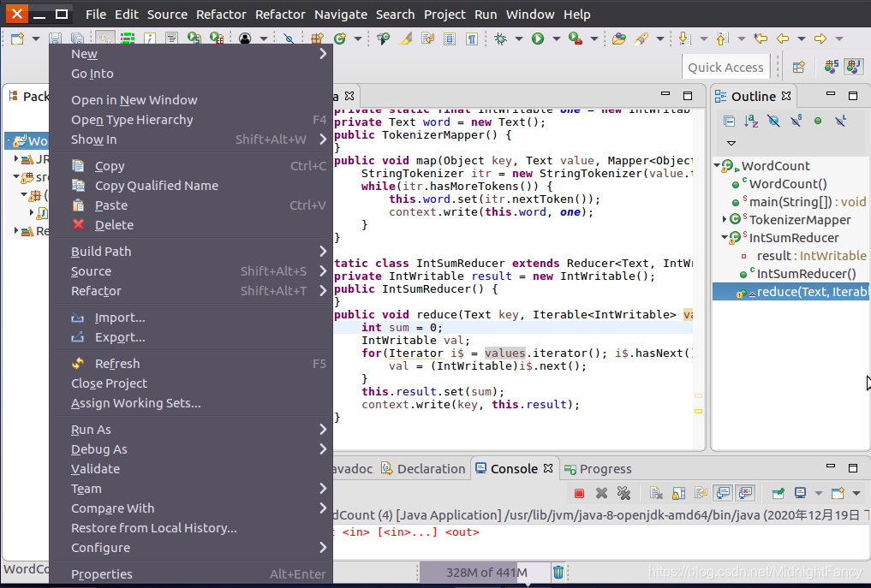This screenshot has height=588, width=871.
Task: Click the Forward navigation arrow
Action: tap(820, 39)
